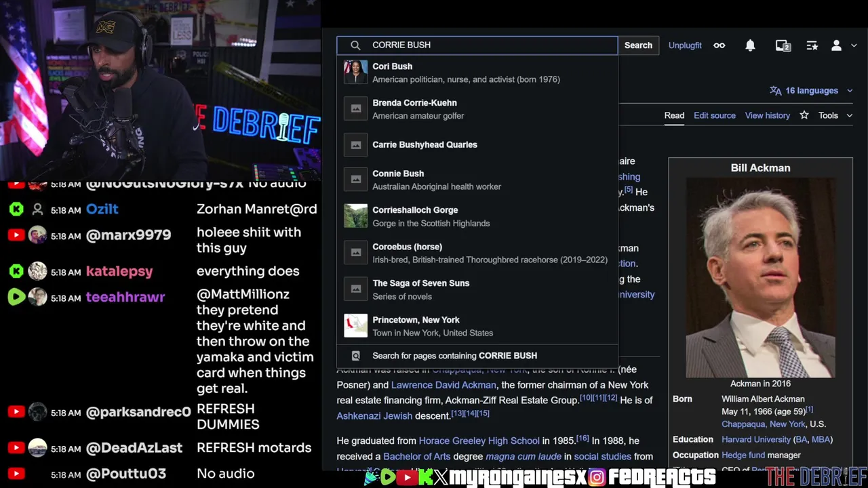868x488 pixels.
Task: Open the magna cum laude link
Action: [523, 456]
